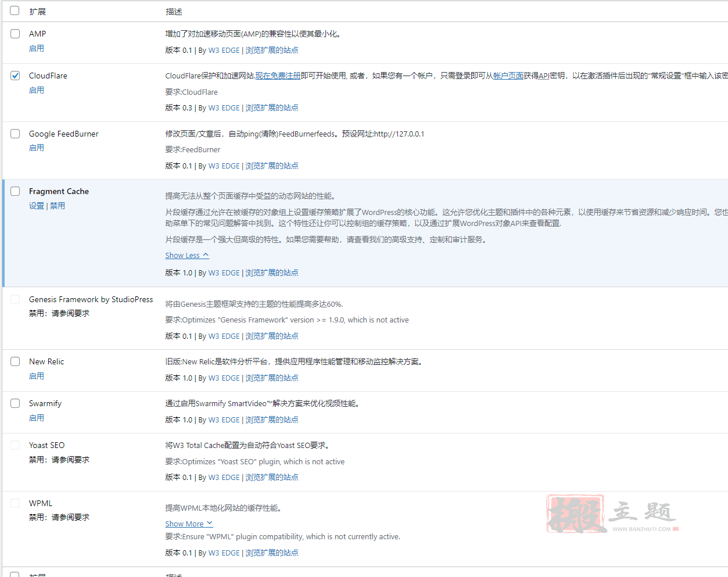The image size is (728, 577).
Task: Open 浏览扩展的站点 in Yoast SEO row
Action: click(x=272, y=477)
